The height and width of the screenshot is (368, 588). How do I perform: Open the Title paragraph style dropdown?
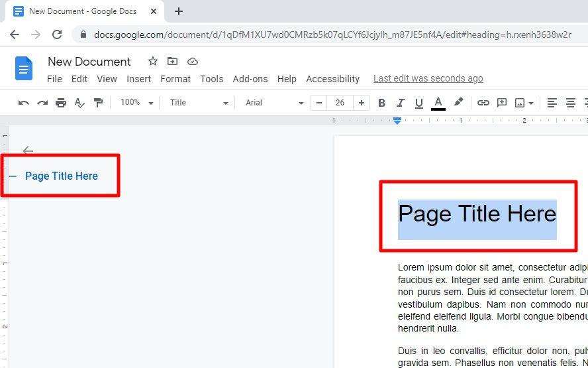pyautogui.click(x=199, y=103)
